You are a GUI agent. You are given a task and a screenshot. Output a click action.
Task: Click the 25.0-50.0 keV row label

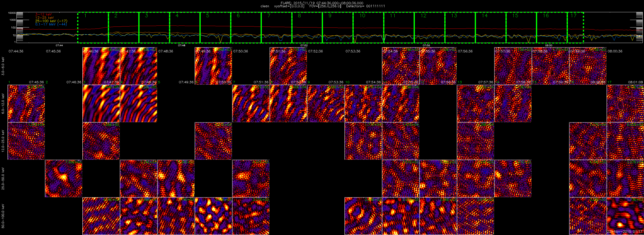pos(3,178)
